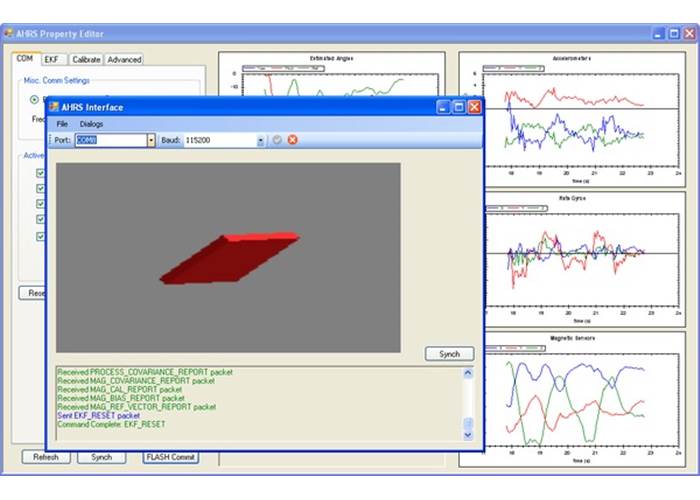Minimize the AHRS Interface window
Viewport: 700px width, 500px height.
(443, 106)
